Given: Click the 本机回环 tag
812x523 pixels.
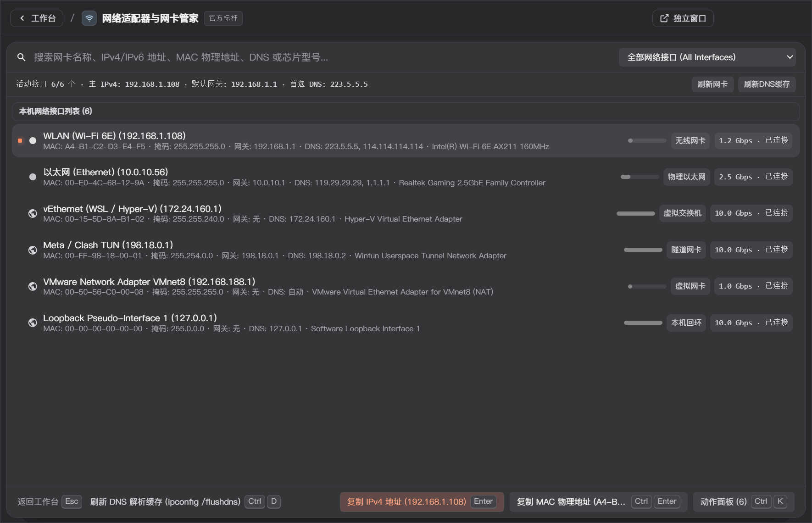Looking at the screenshot, I should [x=686, y=323].
